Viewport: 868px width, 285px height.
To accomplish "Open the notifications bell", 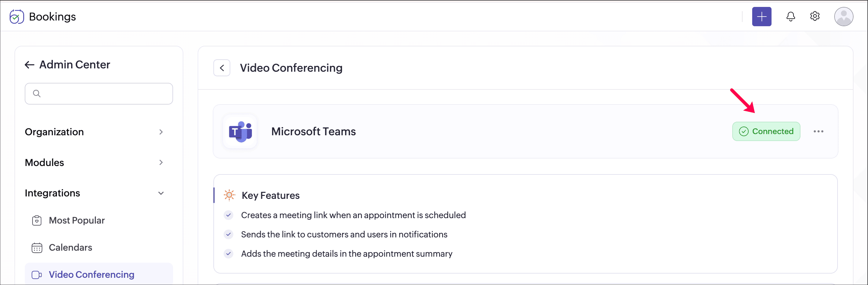I will [x=790, y=17].
